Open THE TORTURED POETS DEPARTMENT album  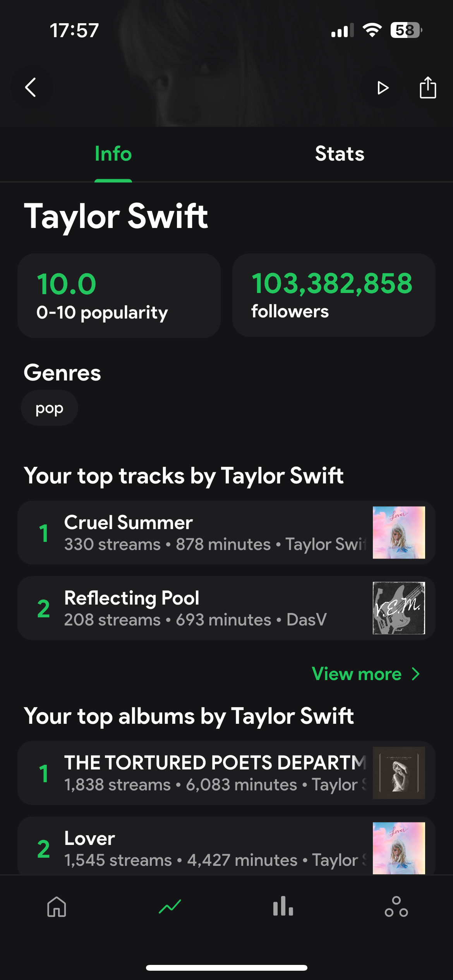click(x=194, y=773)
